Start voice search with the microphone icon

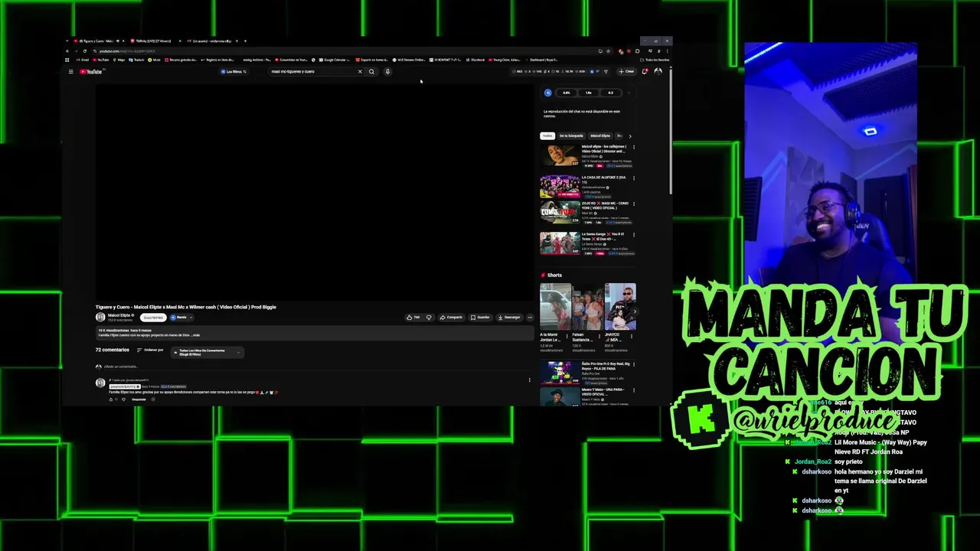click(387, 72)
